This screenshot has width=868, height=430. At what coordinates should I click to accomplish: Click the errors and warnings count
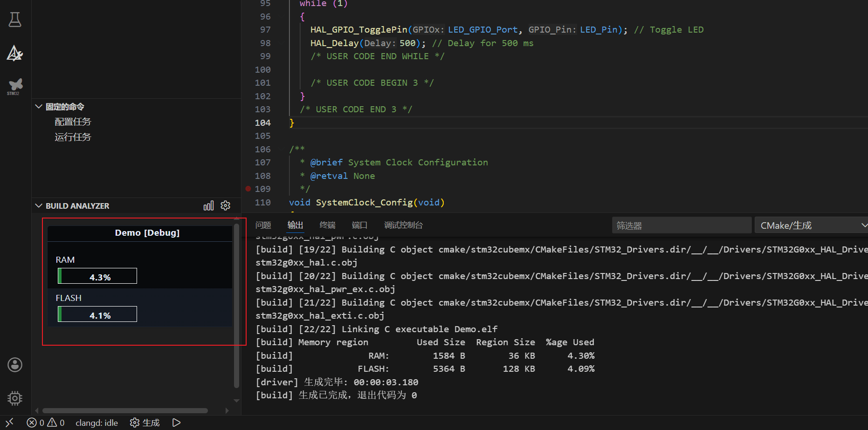pyautogui.click(x=46, y=423)
